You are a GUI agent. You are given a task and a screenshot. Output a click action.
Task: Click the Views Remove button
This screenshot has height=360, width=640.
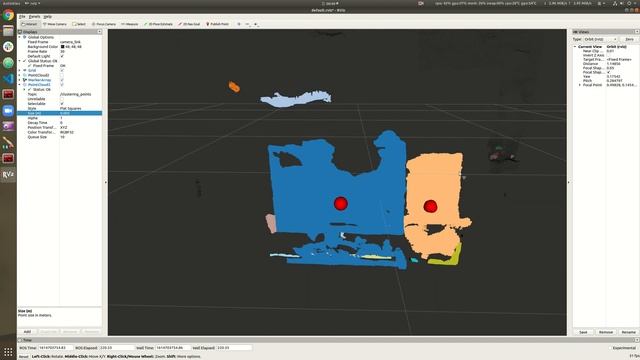click(606, 332)
